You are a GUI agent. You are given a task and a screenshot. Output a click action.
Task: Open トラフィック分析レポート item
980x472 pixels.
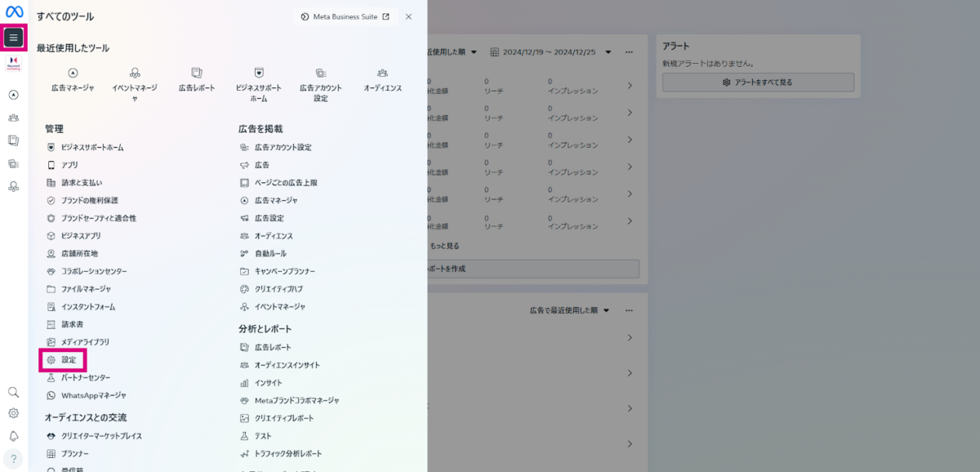tap(281, 454)
